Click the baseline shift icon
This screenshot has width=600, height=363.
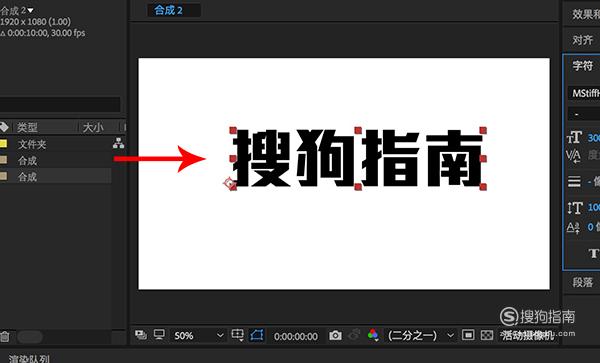tap(574, 227)
